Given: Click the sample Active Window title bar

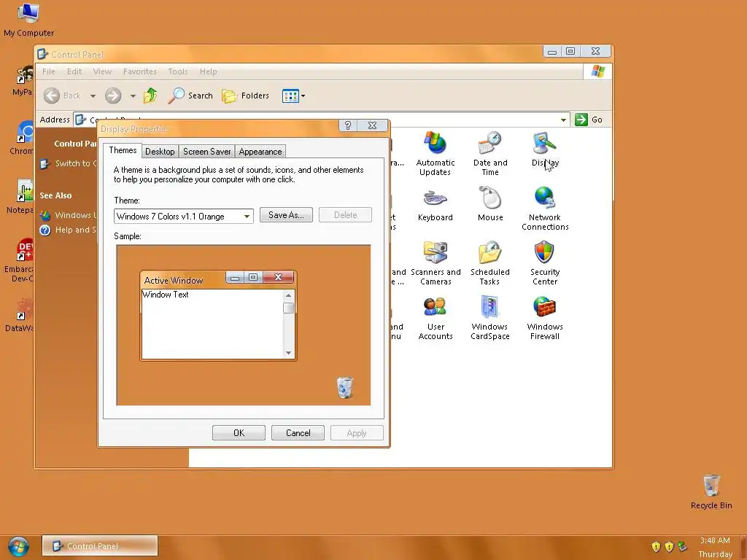Looking at the screenshot, I should coord(184,280).
